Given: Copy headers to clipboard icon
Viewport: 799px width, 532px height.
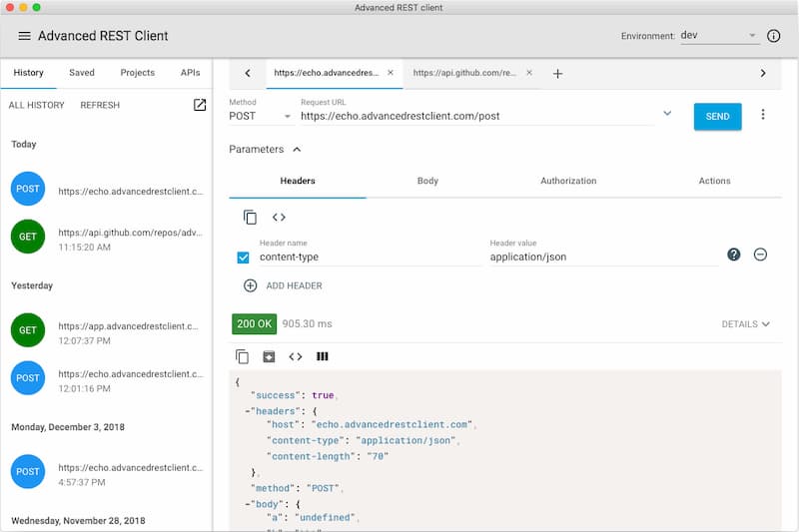Looking at the screenshot, I should click(x=250, y=218).
